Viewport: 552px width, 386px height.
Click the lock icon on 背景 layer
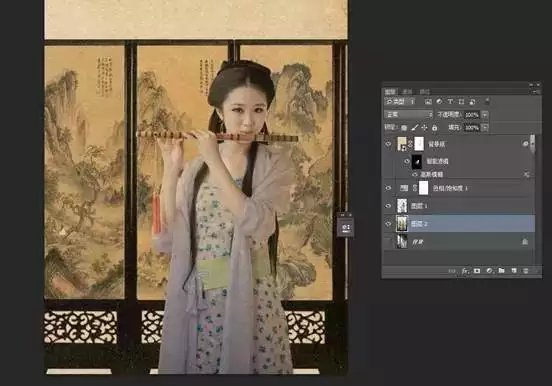click(x=525, y=242)
